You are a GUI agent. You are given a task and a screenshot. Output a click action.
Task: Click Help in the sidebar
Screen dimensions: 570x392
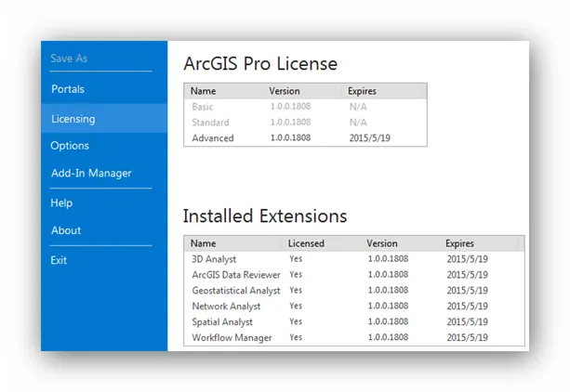pos(61,203)
